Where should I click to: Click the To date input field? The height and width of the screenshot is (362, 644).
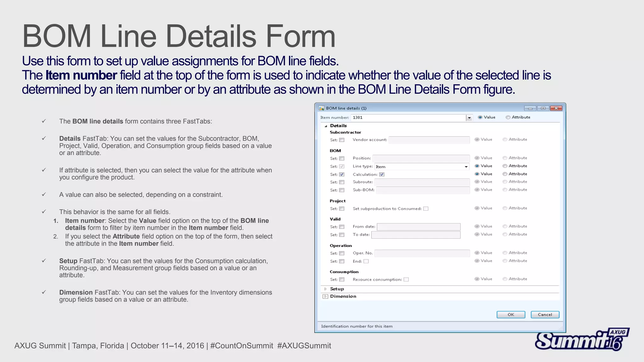click(x=416, y=235)
